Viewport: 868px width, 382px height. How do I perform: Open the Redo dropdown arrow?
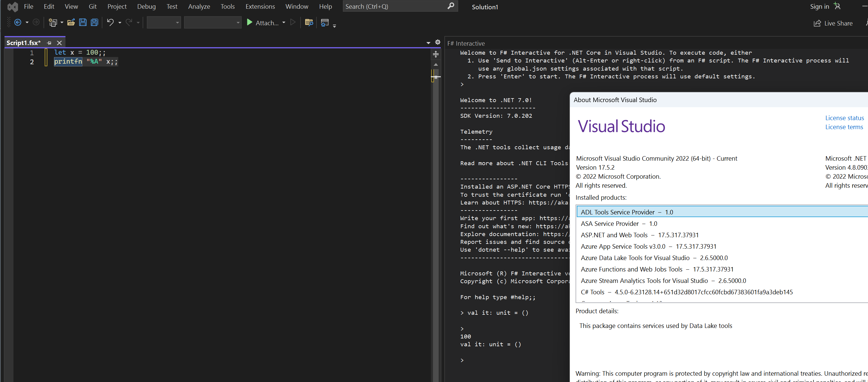coord(138,22)
